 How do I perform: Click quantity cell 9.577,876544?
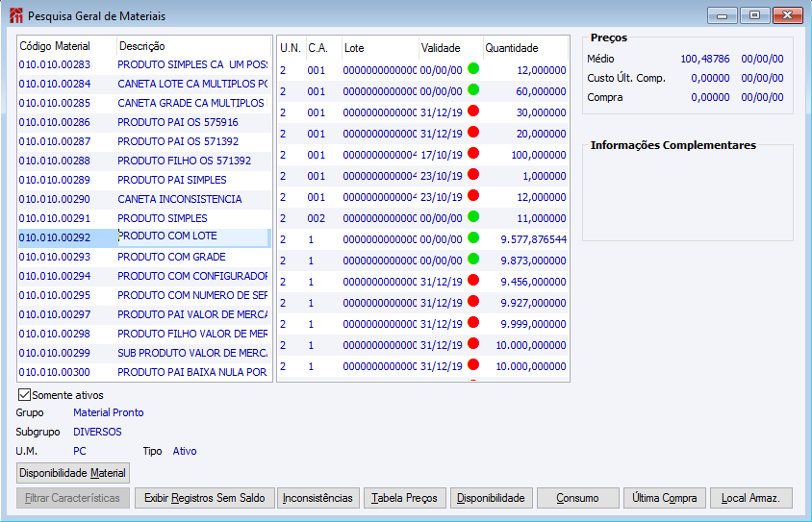point(533,239)
